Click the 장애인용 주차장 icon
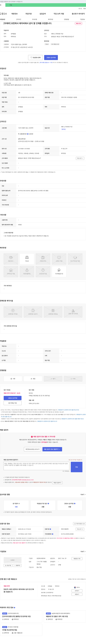 [13, 312]
